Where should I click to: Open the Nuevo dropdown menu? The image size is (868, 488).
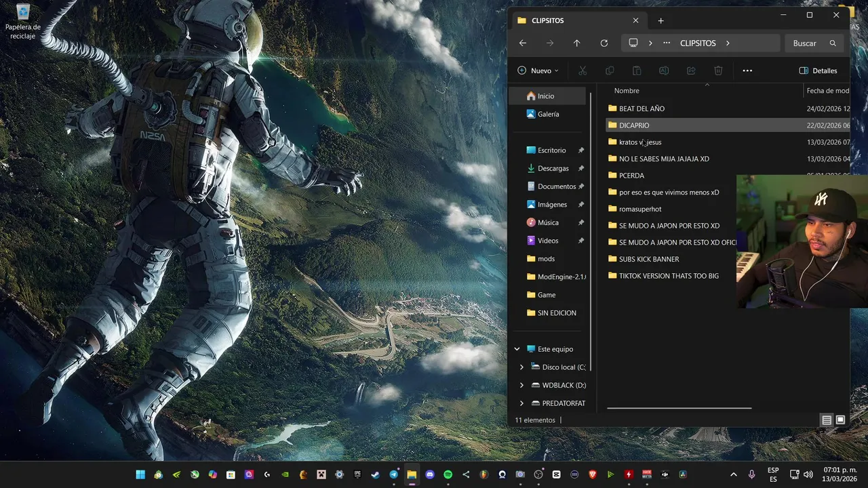click(538, 70)
